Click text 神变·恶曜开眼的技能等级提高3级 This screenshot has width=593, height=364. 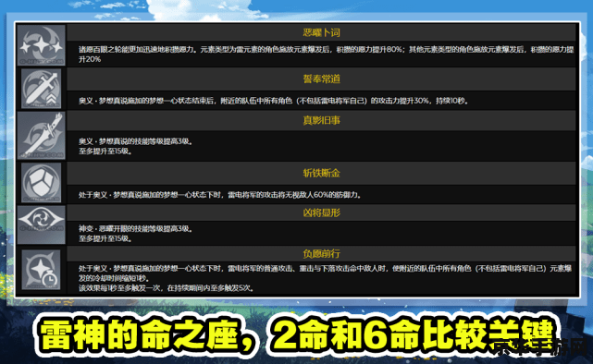[136, 229]
